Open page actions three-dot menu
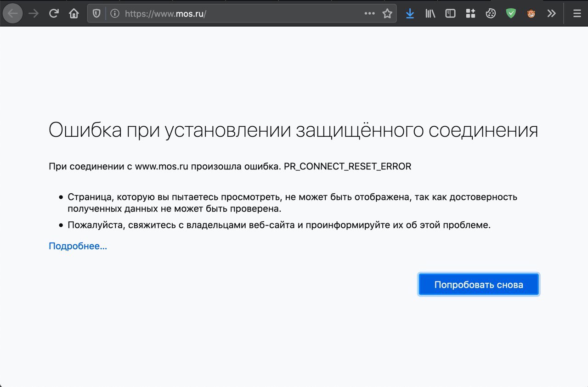This screenshot has height=387, width=588. (370, 13)
